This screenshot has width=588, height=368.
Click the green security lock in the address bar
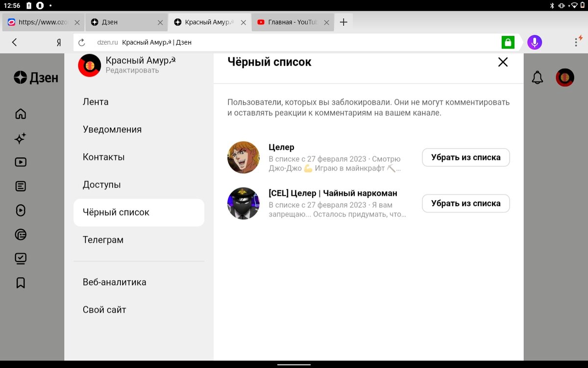(x=508, y=42)
